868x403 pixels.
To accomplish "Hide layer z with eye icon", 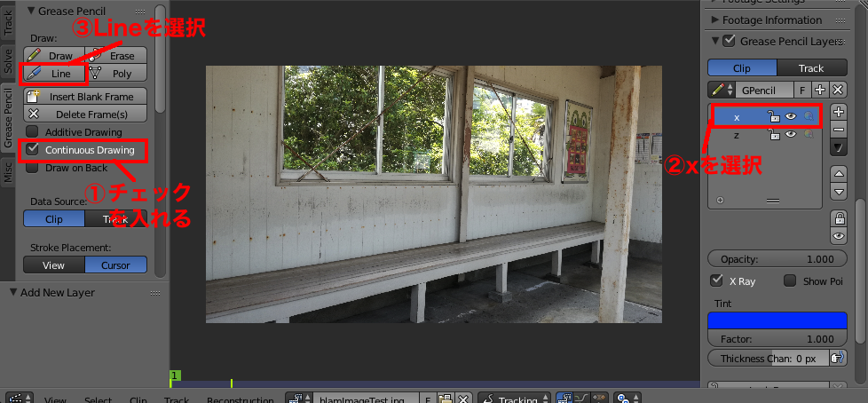I will pyautogui.click(x=791, y=134).
